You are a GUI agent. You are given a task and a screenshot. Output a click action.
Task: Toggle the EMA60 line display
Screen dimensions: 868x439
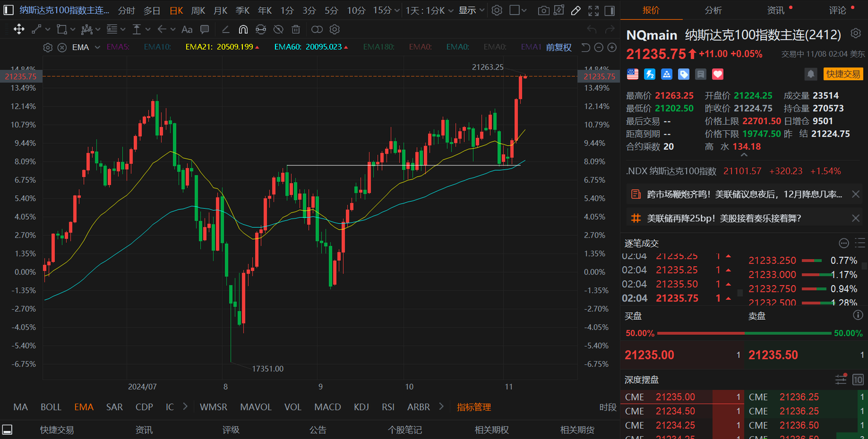click(311, 47)
